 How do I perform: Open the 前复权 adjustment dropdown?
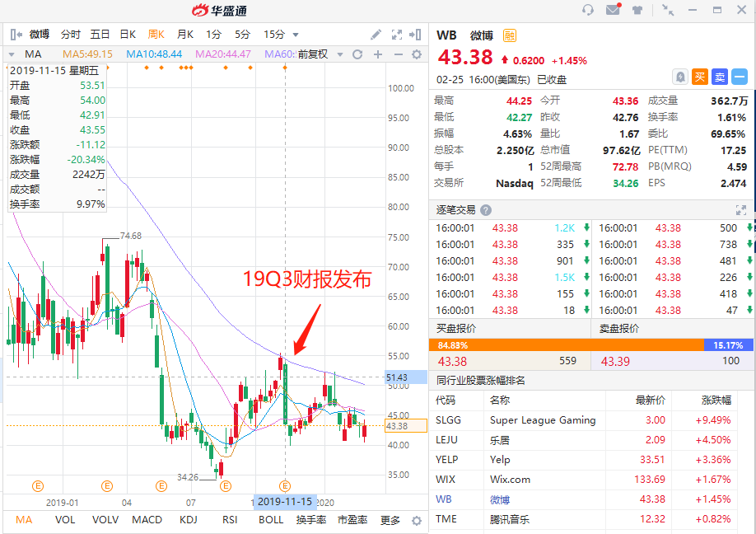point(340,54)
